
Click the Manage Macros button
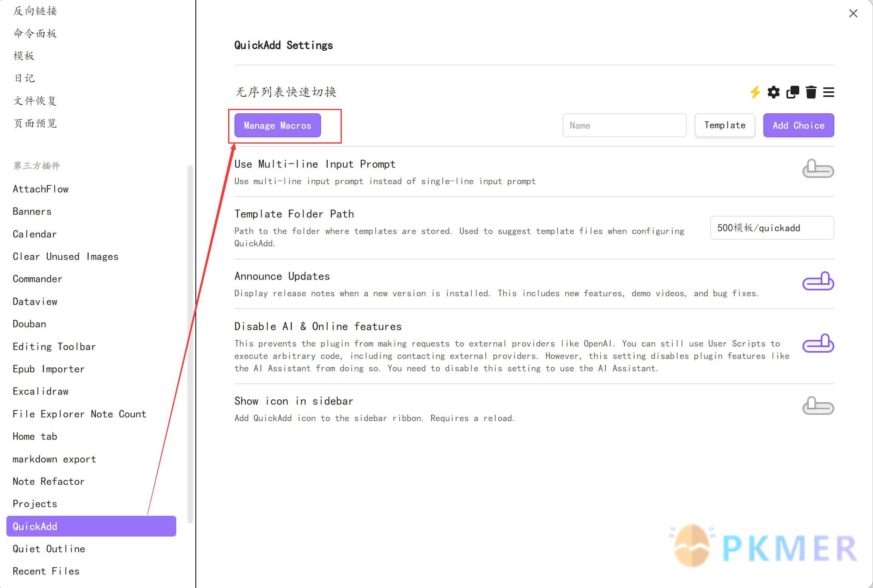(x=278, y=125)
